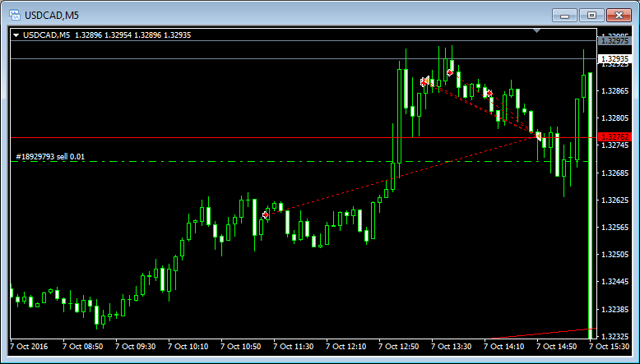Select the red horizontal line at 1.32762

click(x=303, y=138)
